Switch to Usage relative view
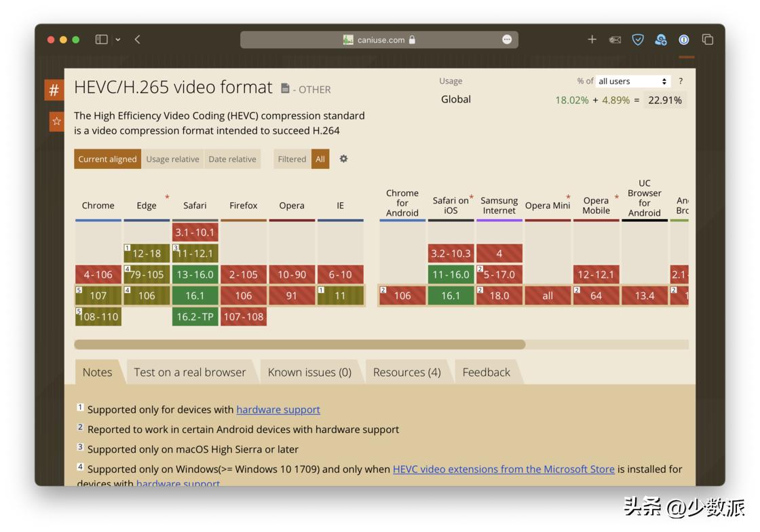The image size is (760, 532). (172, 159)
